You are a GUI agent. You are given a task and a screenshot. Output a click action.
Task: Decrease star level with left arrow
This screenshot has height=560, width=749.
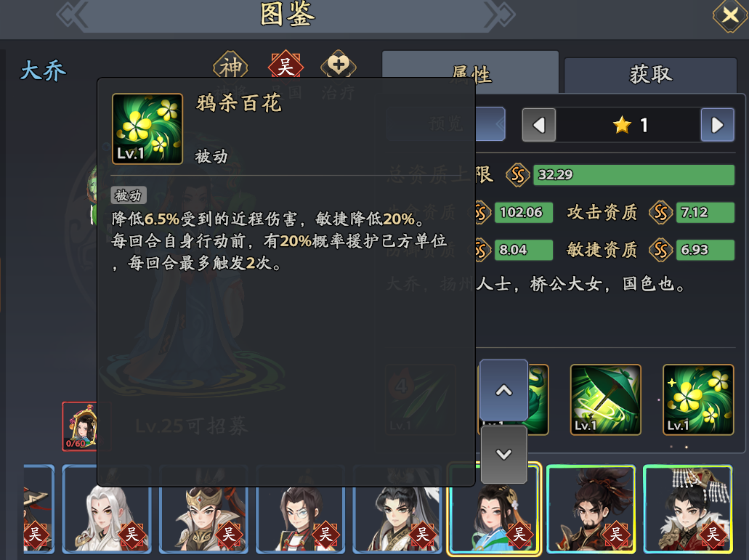pos(539,125)
